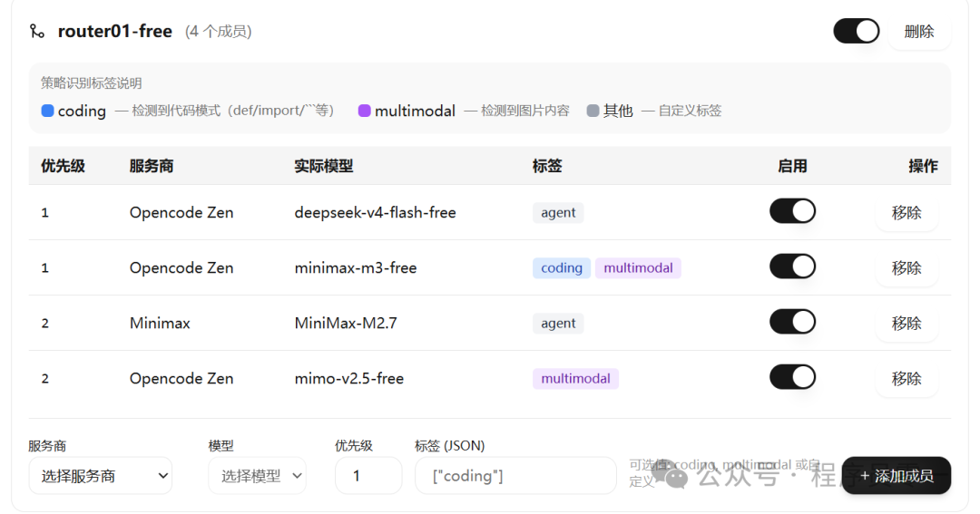
Task: Click the 标签 (JSON) tags input field
Action: click(x=515, y=476)
